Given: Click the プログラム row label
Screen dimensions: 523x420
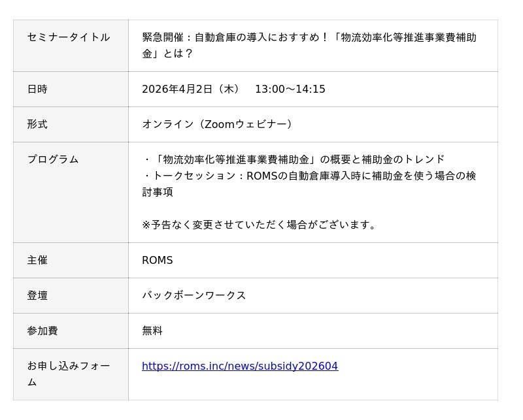Looking at the screenshot, I should click(53, 159).
